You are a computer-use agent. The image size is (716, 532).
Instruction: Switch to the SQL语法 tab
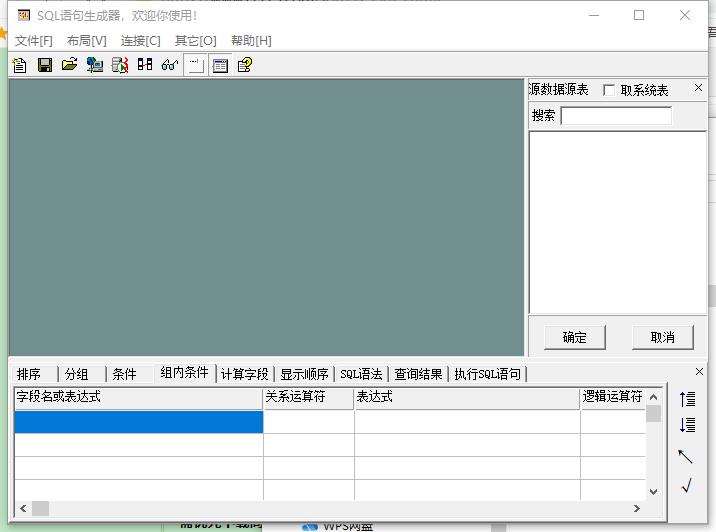point(361,374)
